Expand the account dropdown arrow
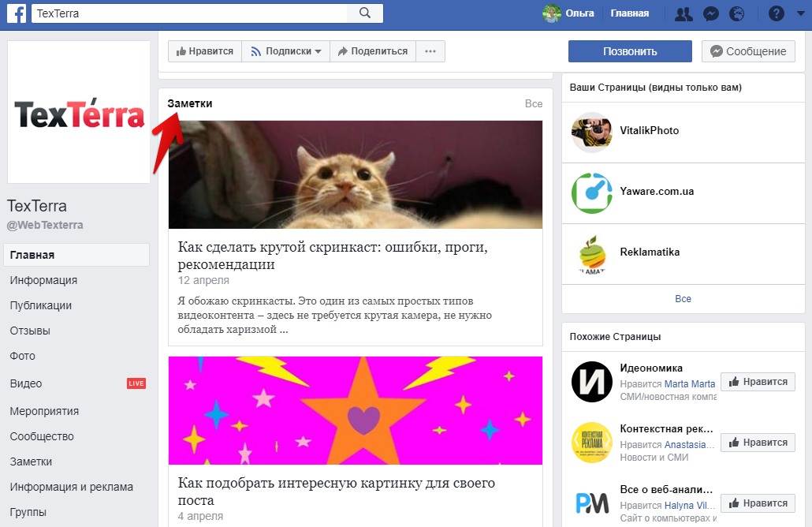 click(801, 14)
